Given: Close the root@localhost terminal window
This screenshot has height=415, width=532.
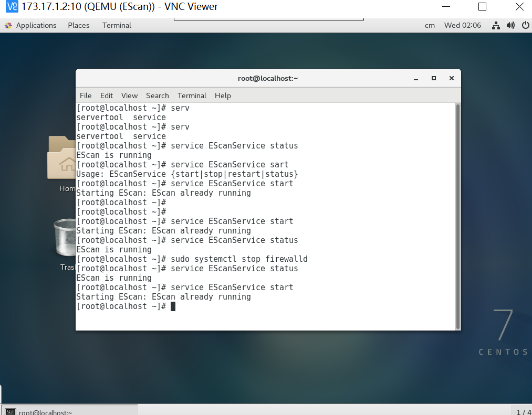Looking at the screenshot, I should tap(452, 78).
